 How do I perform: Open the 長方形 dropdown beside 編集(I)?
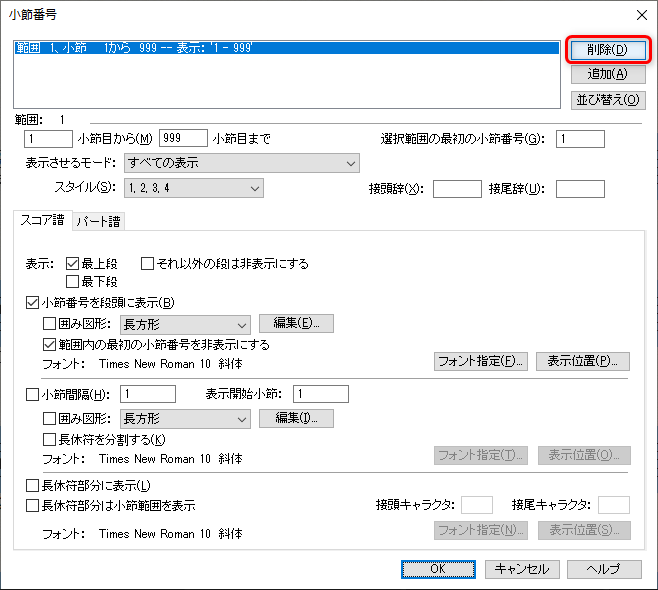185,419
